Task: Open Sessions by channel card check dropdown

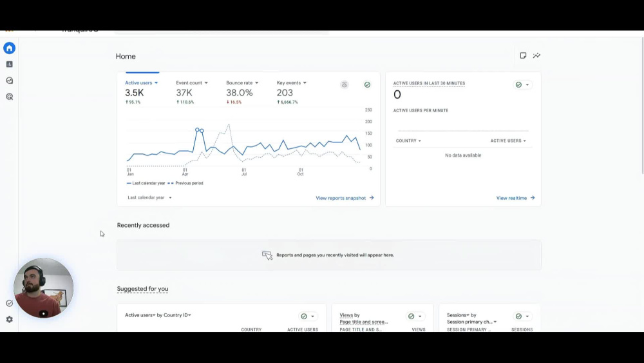Action: point(522,316)
